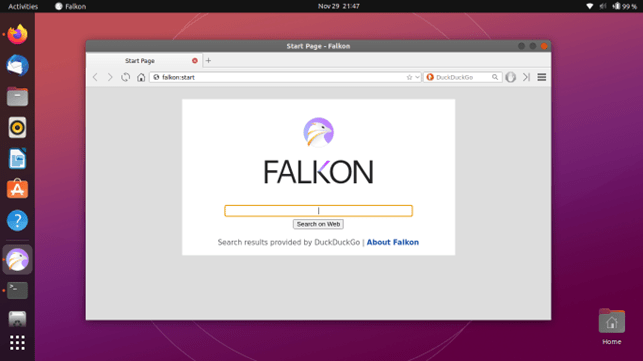Open the home page via the house icon
Screen dimensions: 643x361
pos(141,77)
